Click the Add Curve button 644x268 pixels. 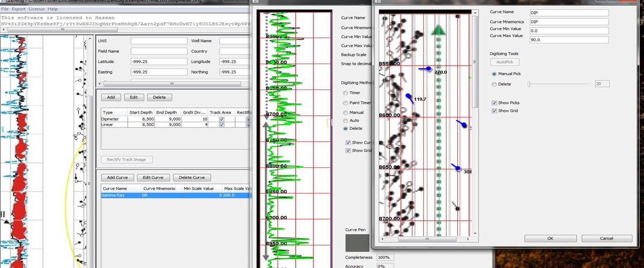(117, 177)
